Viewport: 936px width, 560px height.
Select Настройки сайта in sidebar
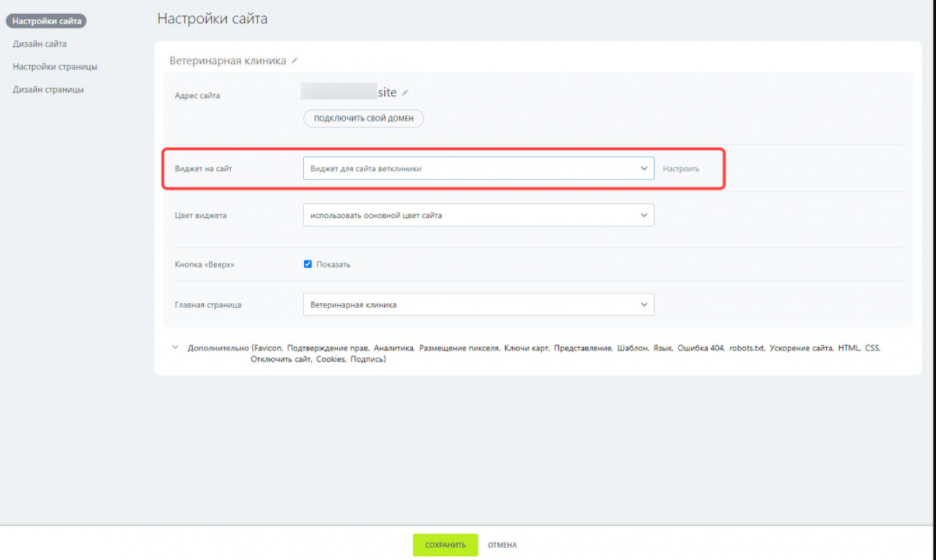coord(47,21)
